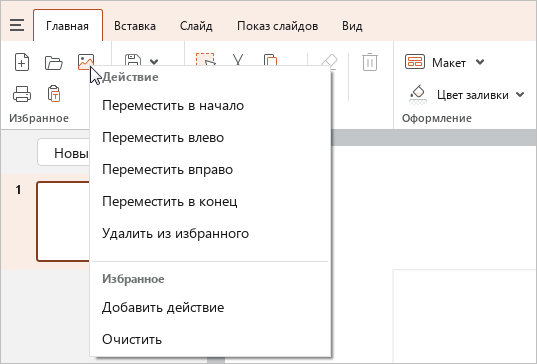This screenshot has height=364, width=537.
Task: Create a new document icon
Action: (x=22, y=62)
